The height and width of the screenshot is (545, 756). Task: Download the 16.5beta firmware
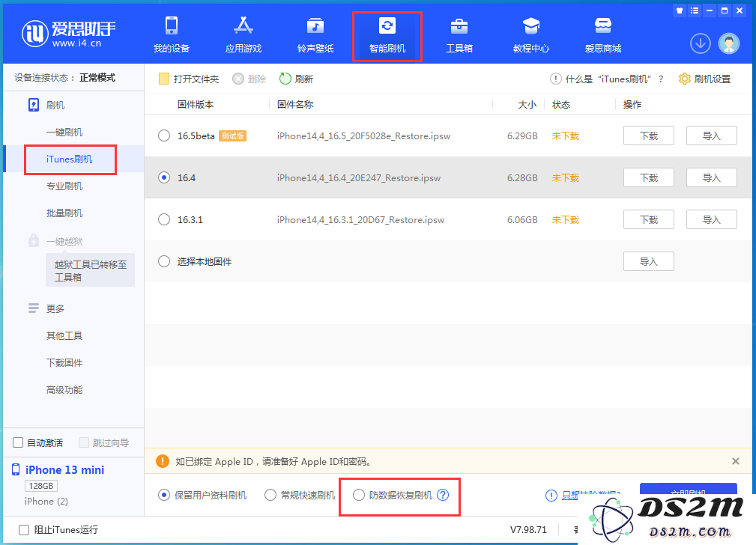tap(649, 136)
